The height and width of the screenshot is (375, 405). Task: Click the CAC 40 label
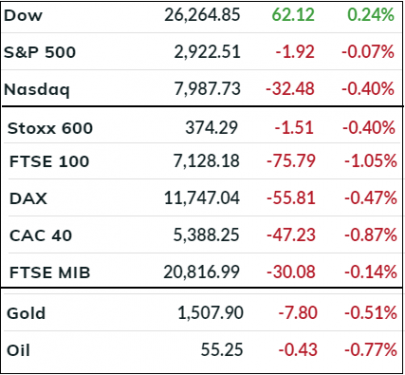(41, 236)
